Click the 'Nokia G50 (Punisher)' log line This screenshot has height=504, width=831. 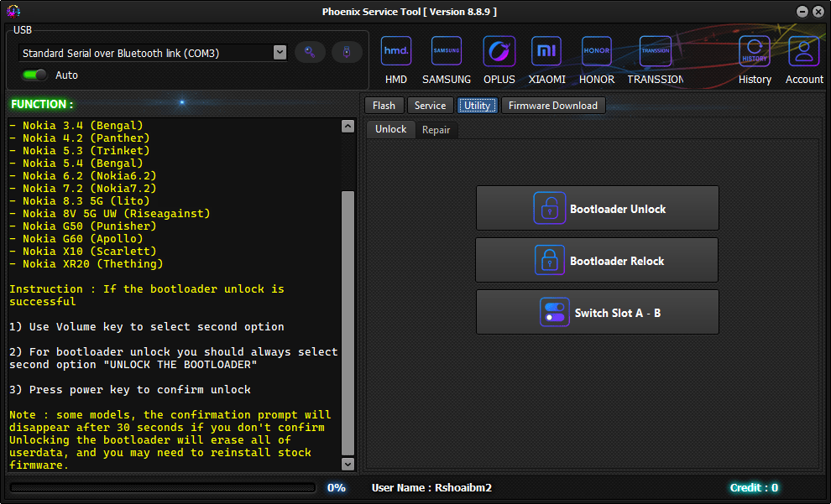82,226
